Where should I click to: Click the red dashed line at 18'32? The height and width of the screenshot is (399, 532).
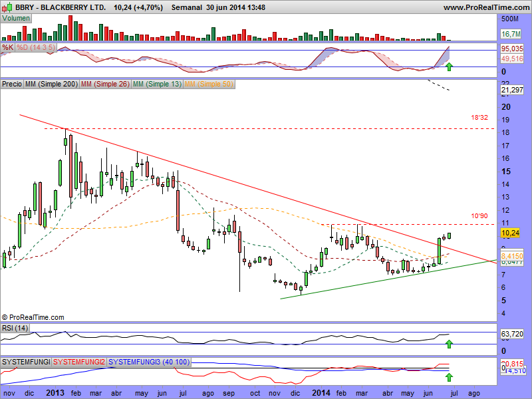tap(269, 129)
